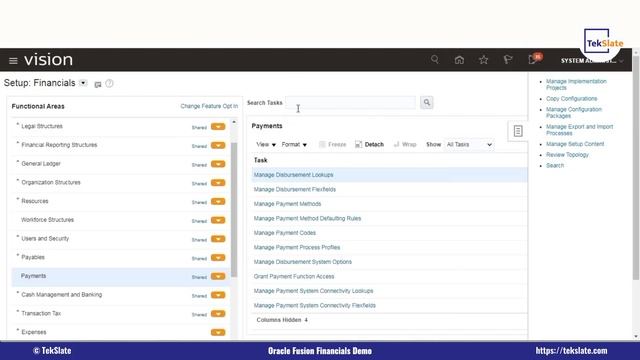Screen dimensions: 640x360
Task: Click the icon beside Setup Financials dropdown
Action: (x=98, y=84)
